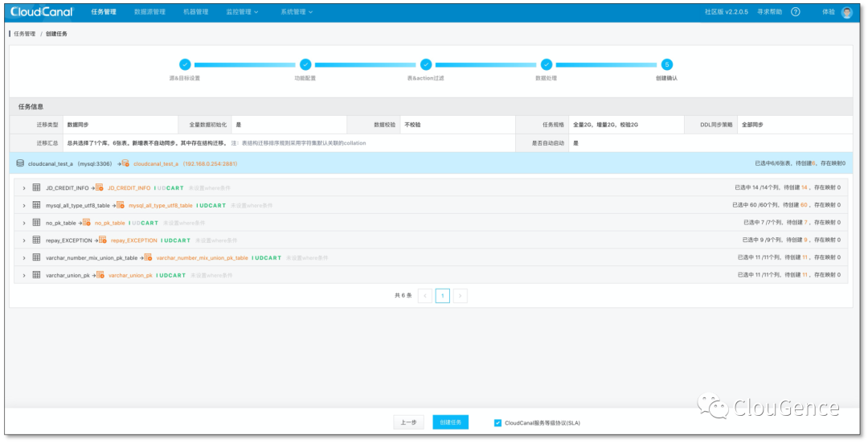Image resolution: width=868 pixels, height=444 pixels.
Task: Click the 体验 user label
Action: [x=828, y=11]
